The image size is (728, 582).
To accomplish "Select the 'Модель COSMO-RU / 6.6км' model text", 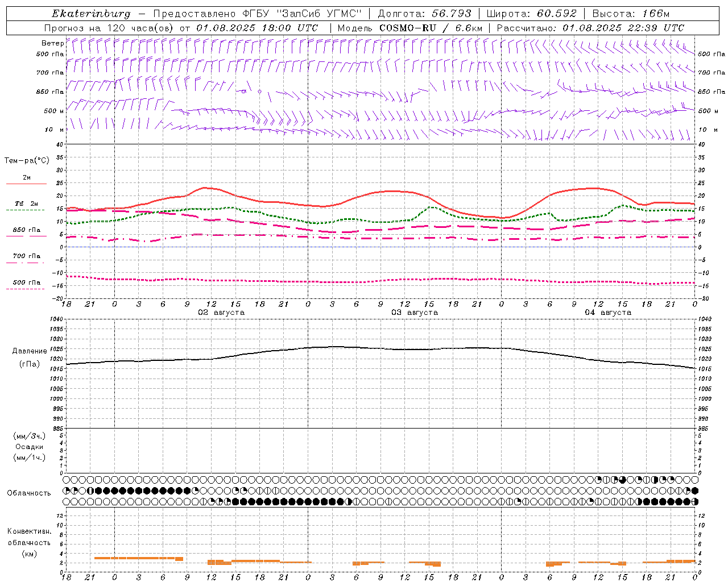I will coord(410,28).
